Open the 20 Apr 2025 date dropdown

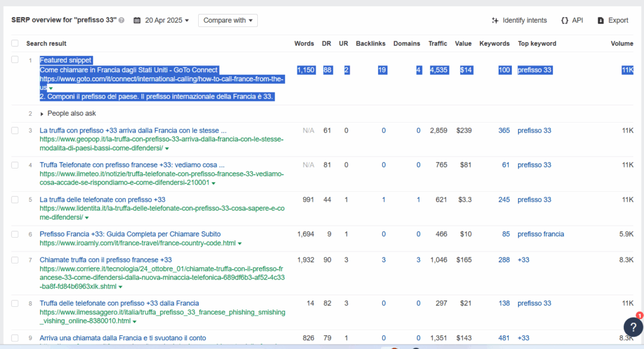[167, 20]
